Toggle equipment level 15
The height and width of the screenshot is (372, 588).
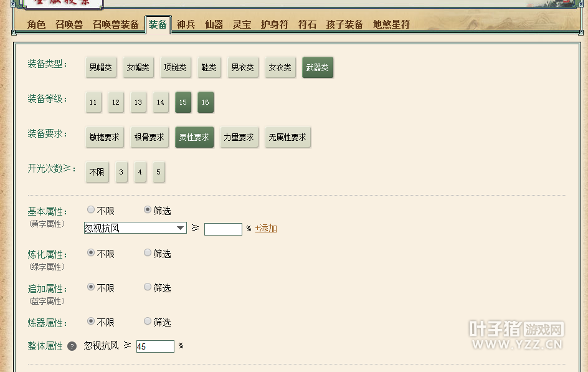coord(183,102)
